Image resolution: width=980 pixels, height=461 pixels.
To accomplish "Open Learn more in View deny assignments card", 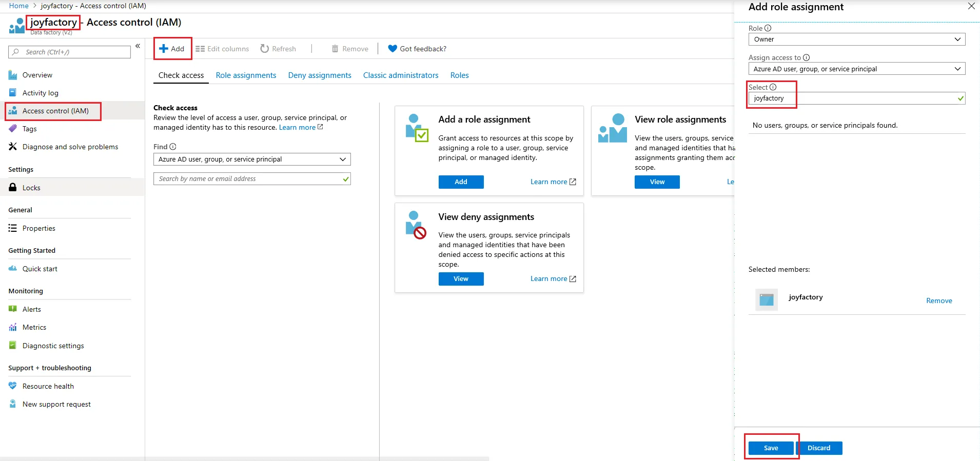I will [x=553, y=279].
